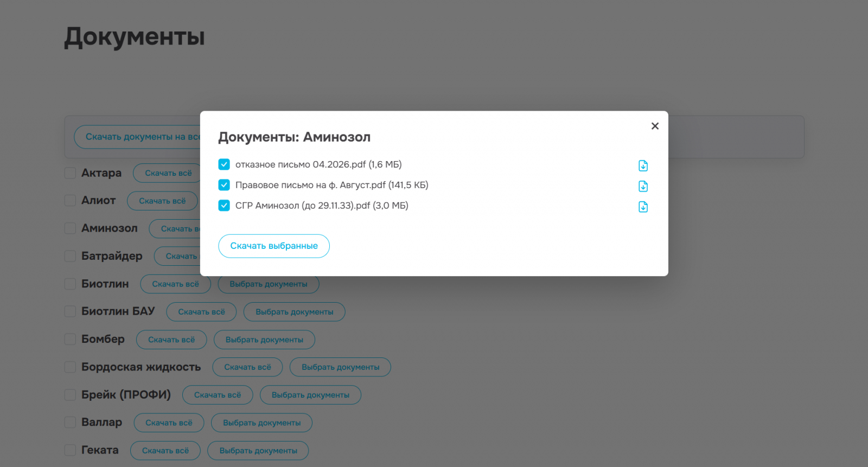Download the отказное письмо 04.2026.pdf file icon
868x467 pixels.
(643, 165)
